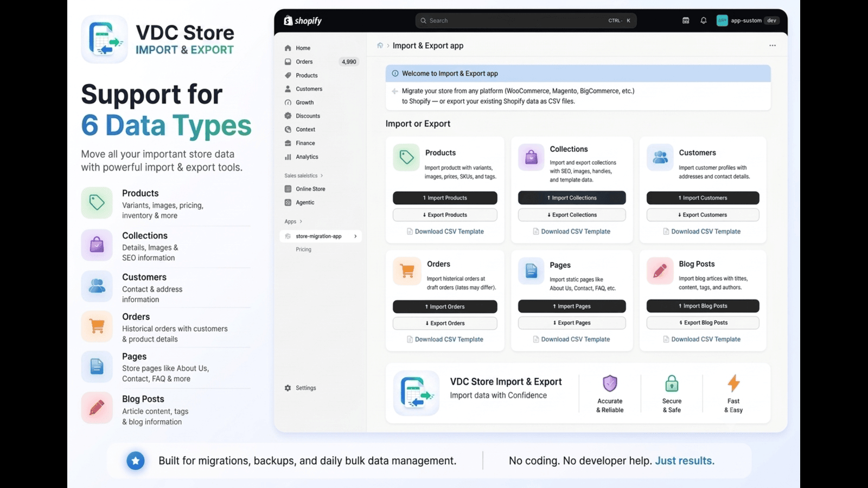
Task: Expand the Sales channels section chevron
Action: [x=322, y=176]
